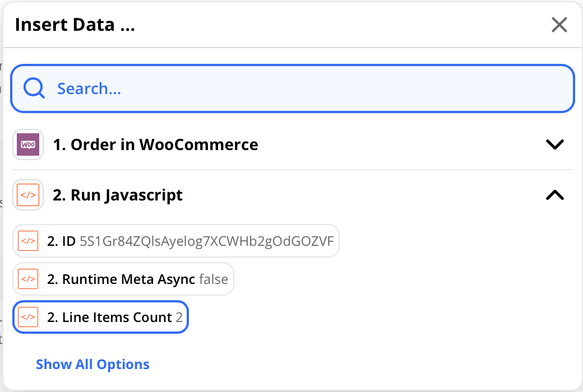Insert the '2. Line Items Count' field

(109, 318)
